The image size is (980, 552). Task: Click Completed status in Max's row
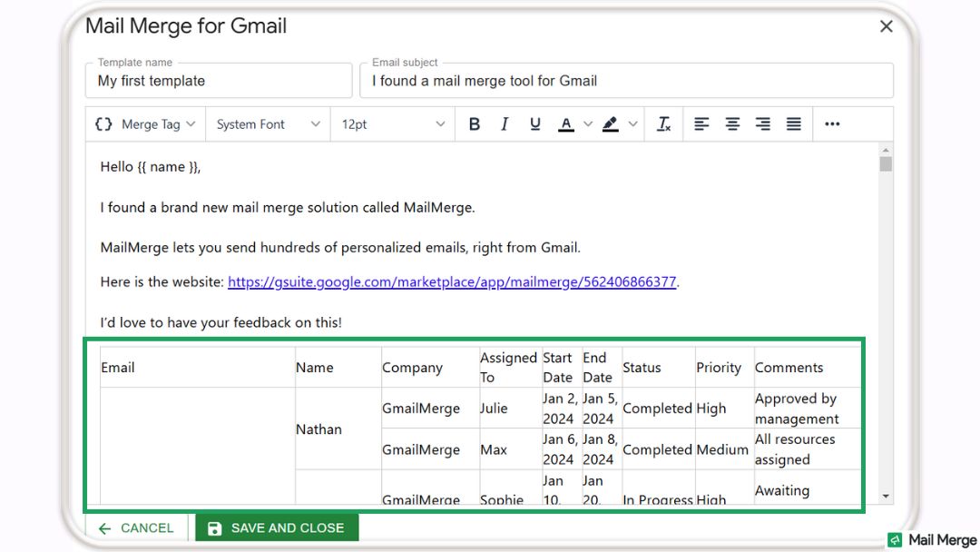(x=658, y=449)
